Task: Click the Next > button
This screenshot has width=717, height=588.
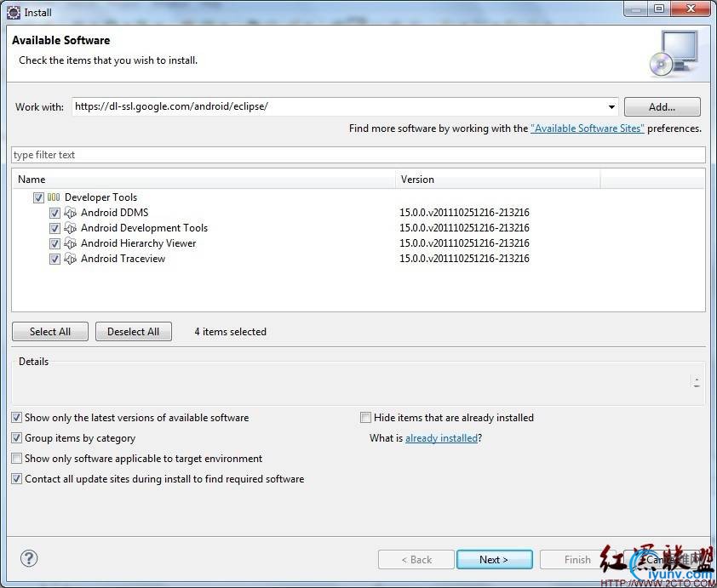Action: 494,560
